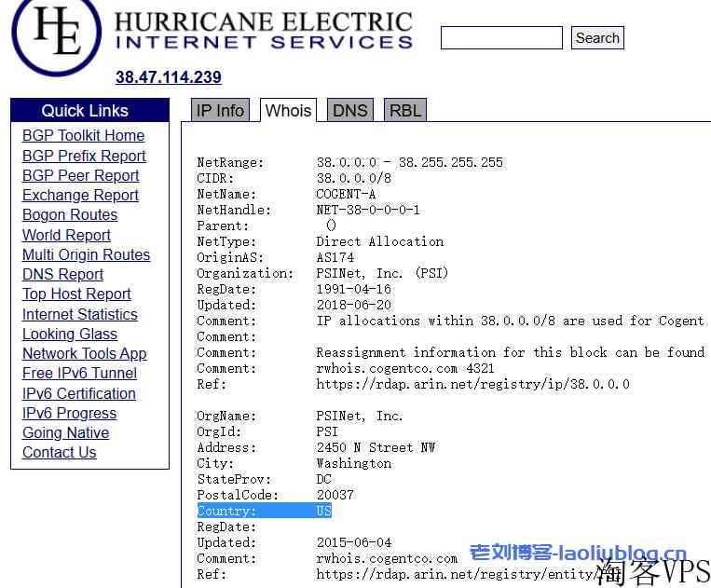Screen dimensions: 711x588
Task: Open the 38.47.114.239 IP address link
Action: [x=168, y=77]
